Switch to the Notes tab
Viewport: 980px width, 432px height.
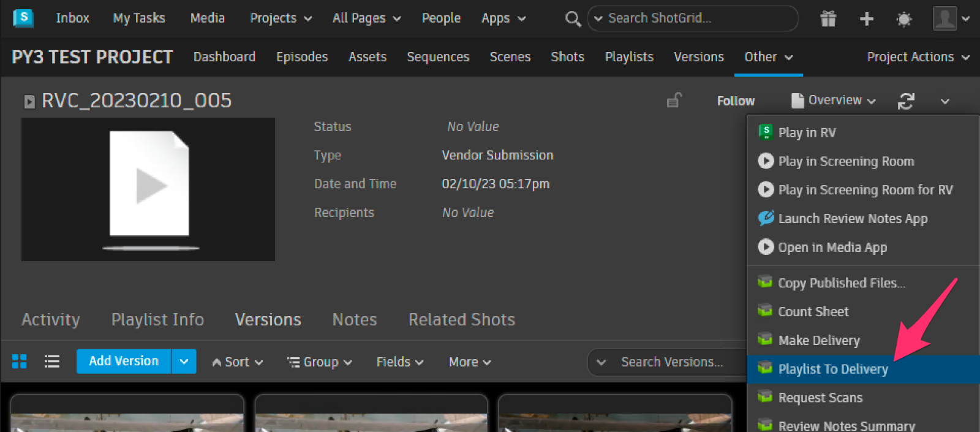[355, 319]
